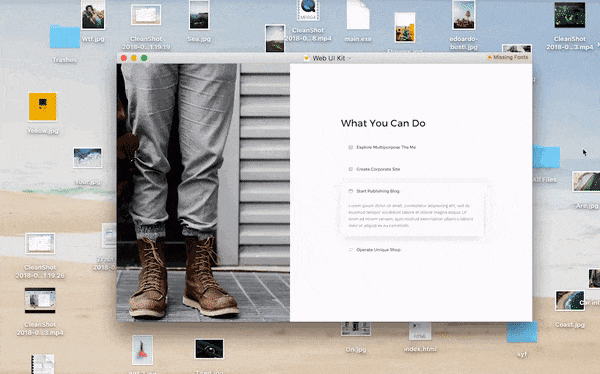The width and height of the screenshot is (600, 374).
Task: Select Are.jpg on the desktop
Action: click(x=587, y=190)
